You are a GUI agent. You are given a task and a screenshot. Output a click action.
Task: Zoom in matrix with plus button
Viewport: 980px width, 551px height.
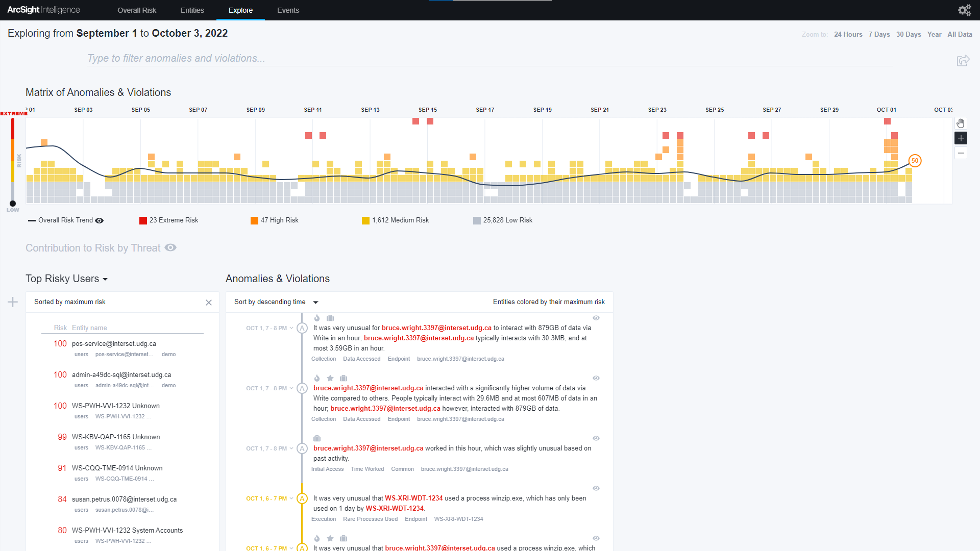pos(961,138)
